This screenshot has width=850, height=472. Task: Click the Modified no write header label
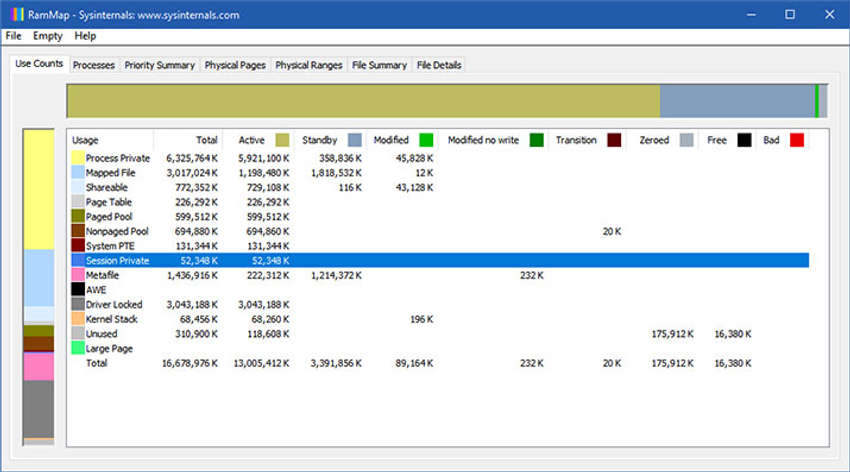(484, 140)
